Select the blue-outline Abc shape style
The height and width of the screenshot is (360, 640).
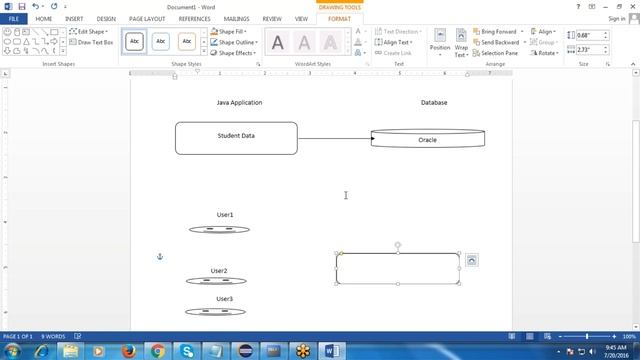[x=160, y=41]
